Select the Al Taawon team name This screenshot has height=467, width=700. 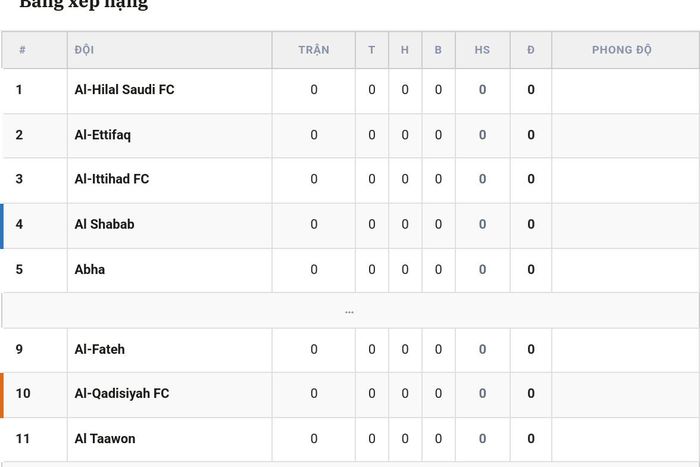coord(105,439)
